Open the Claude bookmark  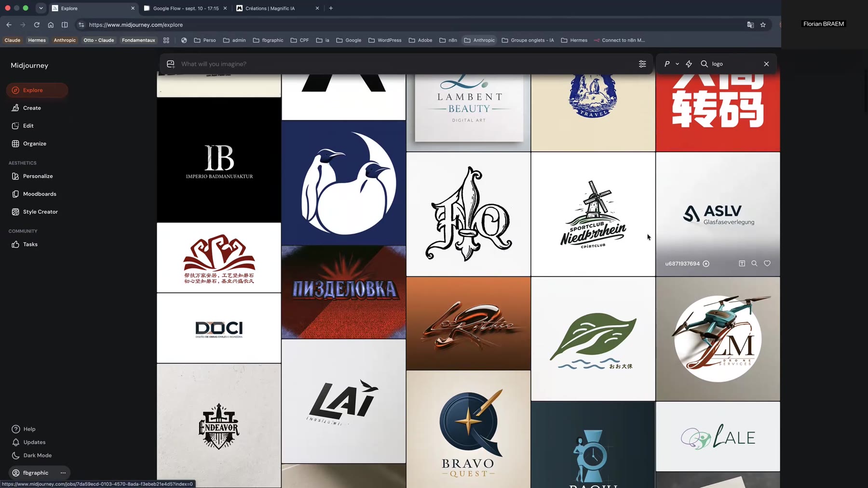pyautogui.click(x=13, y=40)
